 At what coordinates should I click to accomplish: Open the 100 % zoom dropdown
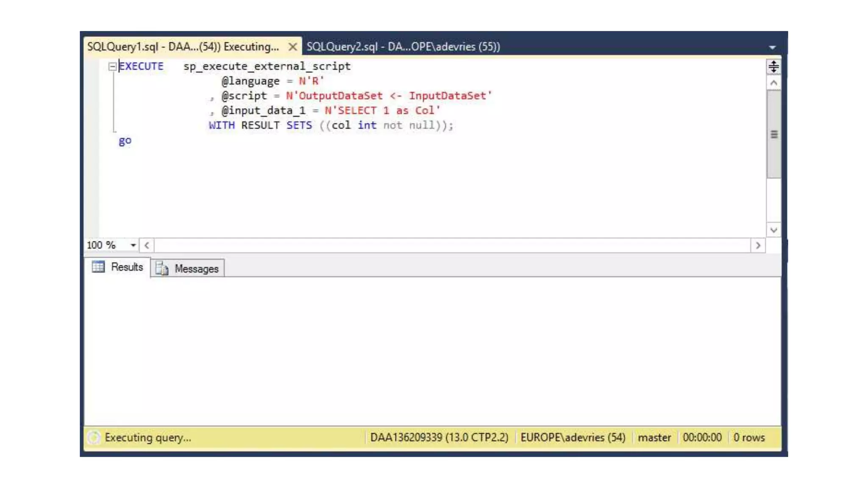(x=133, y=245)
